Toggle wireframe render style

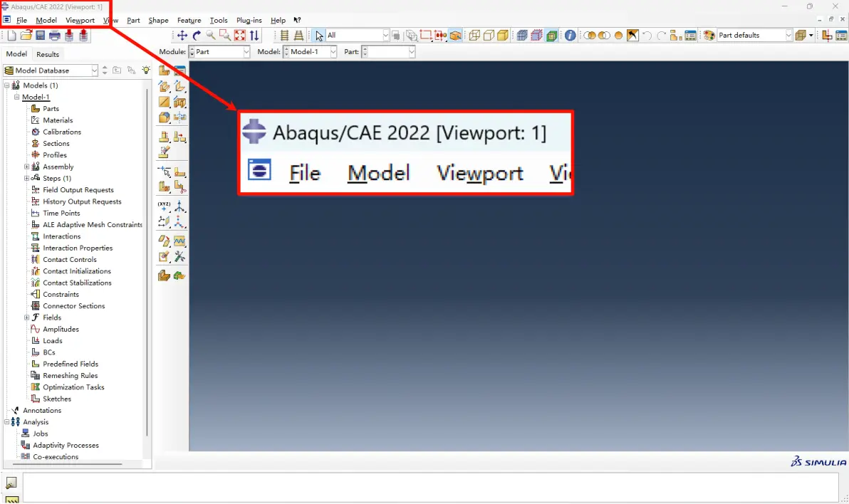pos(474,36)
